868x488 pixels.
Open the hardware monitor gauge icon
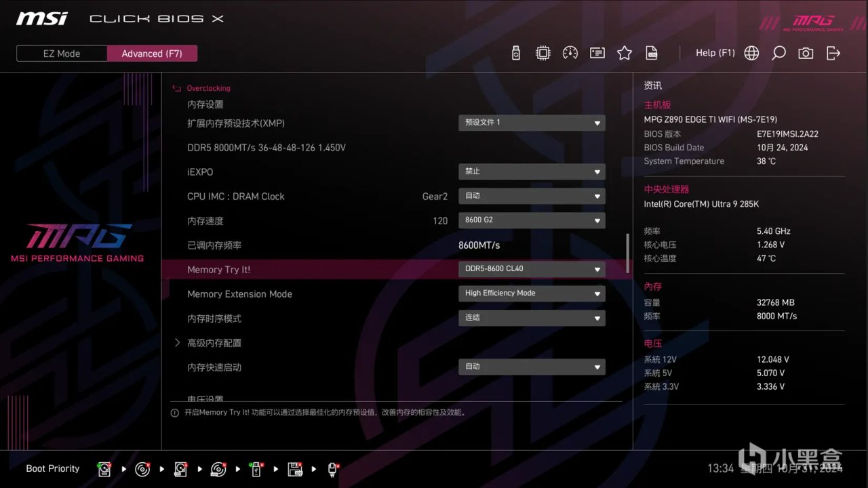570,53
